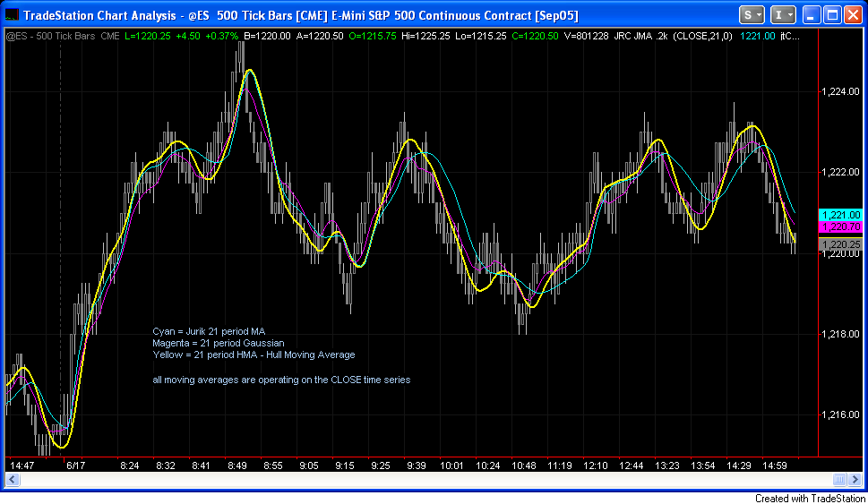
Task: Maximize the Chart Analysis window
Action: tap(832, 15)
